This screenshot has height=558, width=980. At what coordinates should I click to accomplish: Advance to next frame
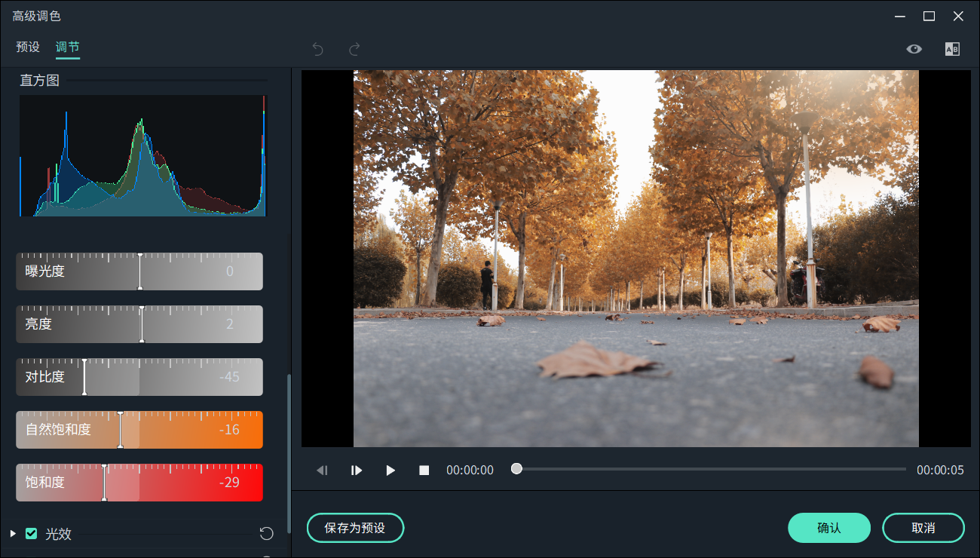coord(357,471)
